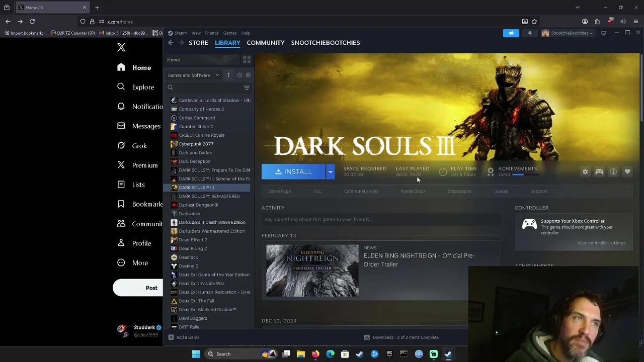Switch to the COMMUNITY tab
This screenshot has width=644, height=362.
[x=266, y=43]
